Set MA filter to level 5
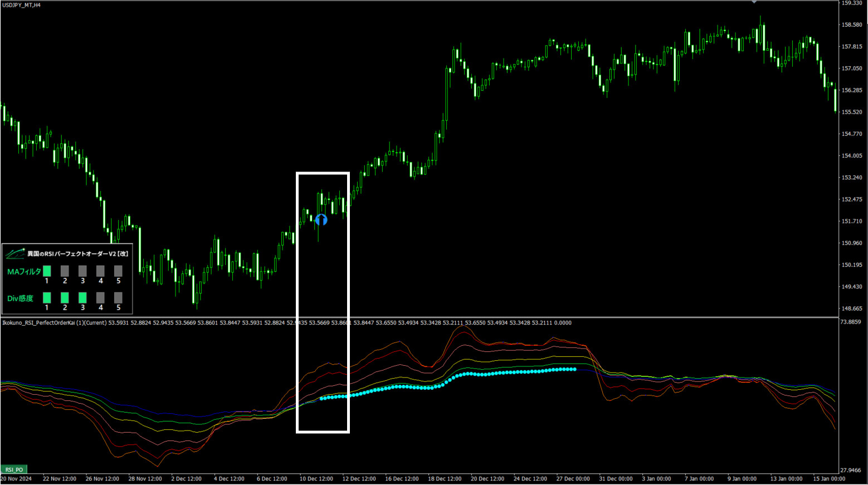 pyautogui.click(x=118, y=271)
